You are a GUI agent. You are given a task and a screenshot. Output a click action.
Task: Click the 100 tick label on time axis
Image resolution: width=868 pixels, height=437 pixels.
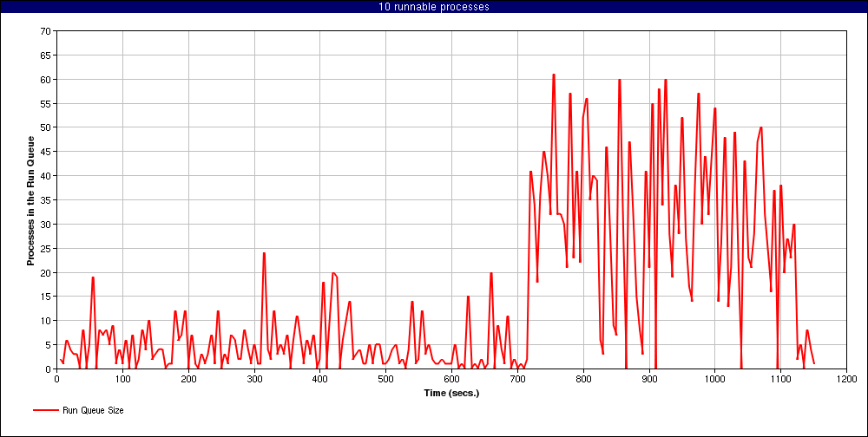122,379
